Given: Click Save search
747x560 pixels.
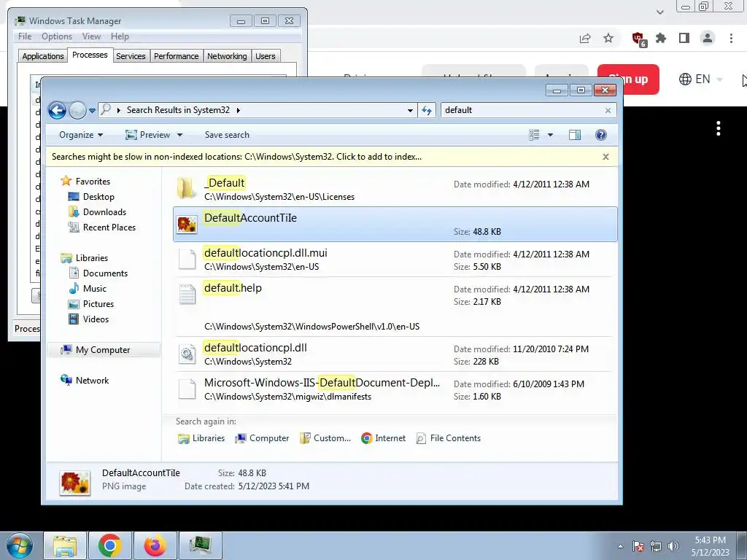Looking at the screenshot, I should 227,135.
